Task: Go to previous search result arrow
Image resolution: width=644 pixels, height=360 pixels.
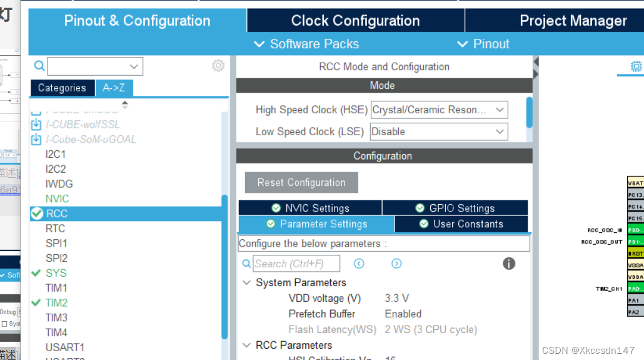Action: pyautogui.click(x=359, y=264)
